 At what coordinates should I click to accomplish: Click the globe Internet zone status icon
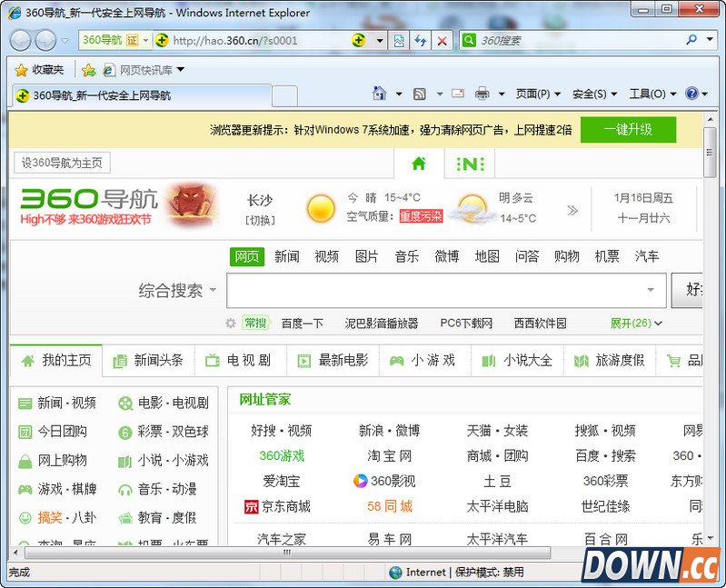pos(396,573)
